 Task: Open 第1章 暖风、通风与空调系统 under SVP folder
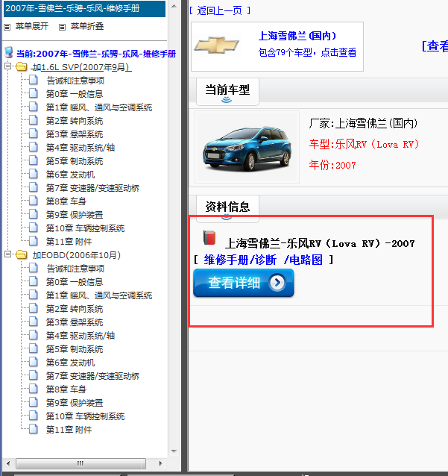[99, 107]
